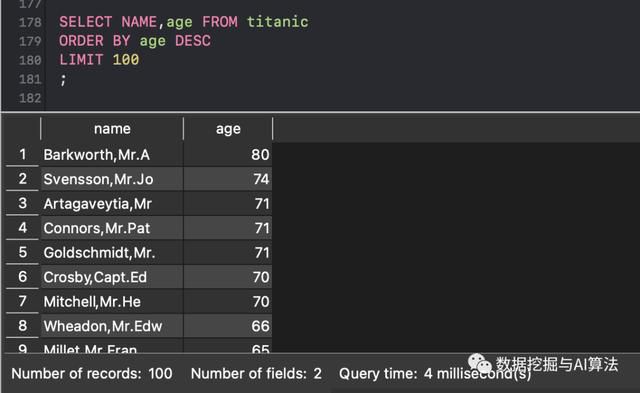Select the Connors,Mr.Pat cell
The height and width of the screenshot is (393, 640).
click(112, 228)
